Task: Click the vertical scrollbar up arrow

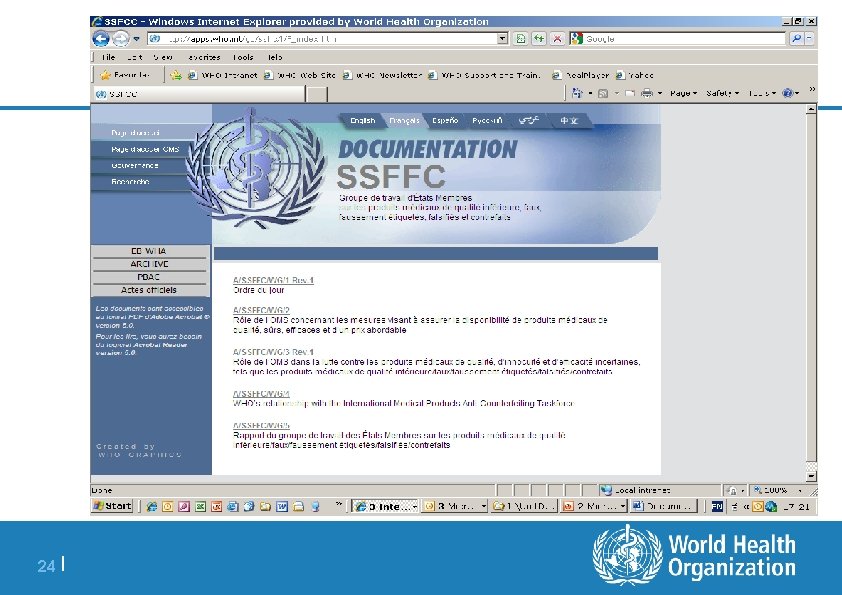Action: [x=811, y=110]
